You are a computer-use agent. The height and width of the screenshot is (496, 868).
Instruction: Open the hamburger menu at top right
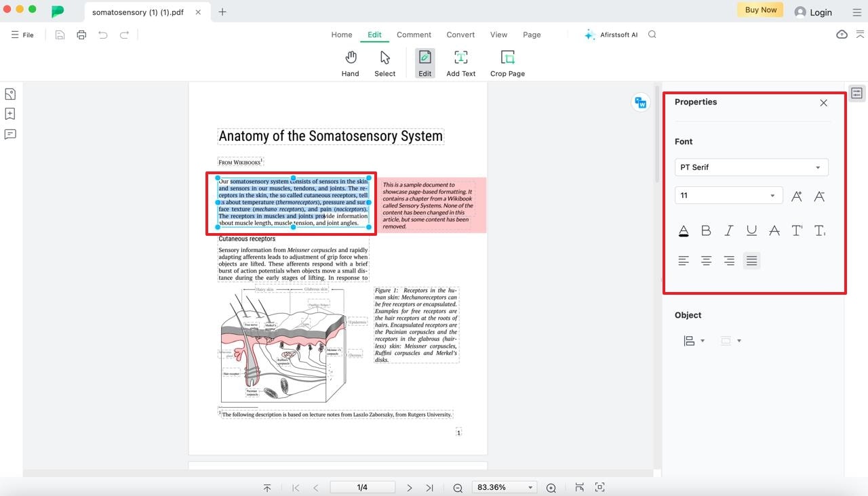[x=858, y=12]
